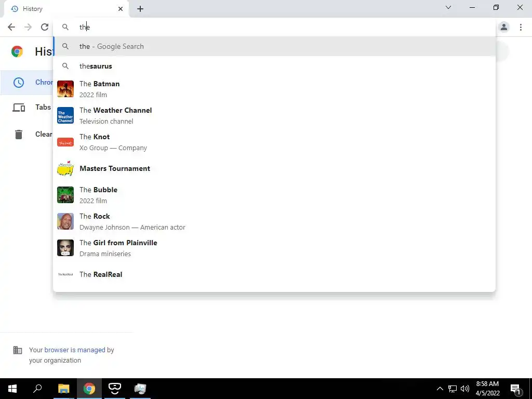
Task: Open the monitor app in the taskbar
Action: click(140, 389)
